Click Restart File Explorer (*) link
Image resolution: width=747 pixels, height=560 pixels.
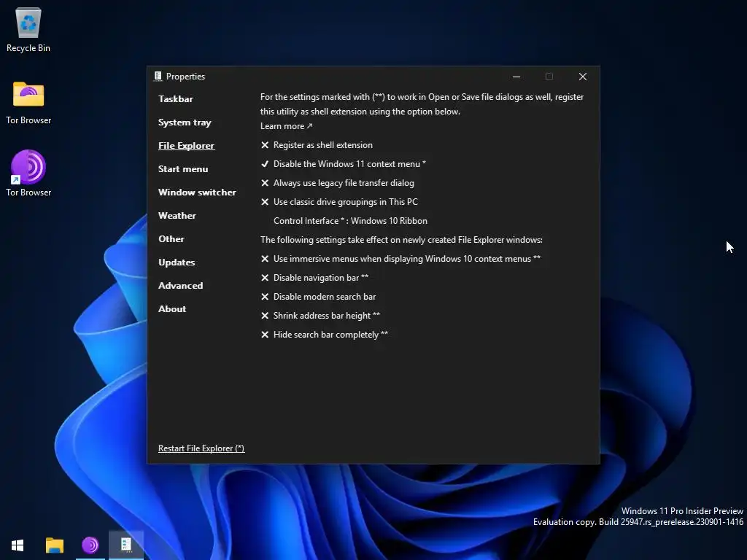201,448
